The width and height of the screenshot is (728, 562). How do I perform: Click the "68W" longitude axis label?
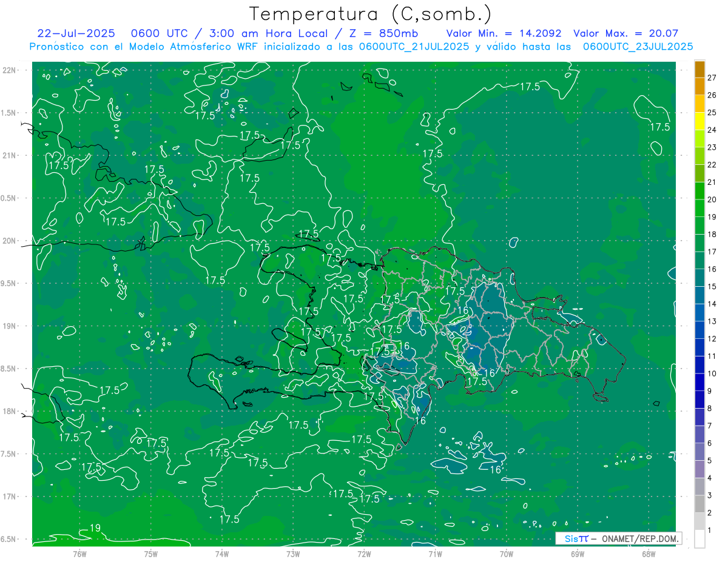649,554
